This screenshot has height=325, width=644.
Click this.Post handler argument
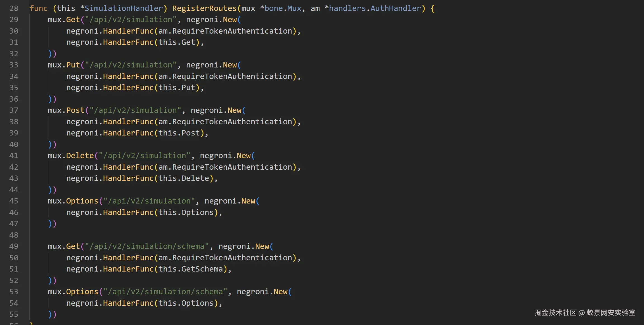(x=179, y=133)
